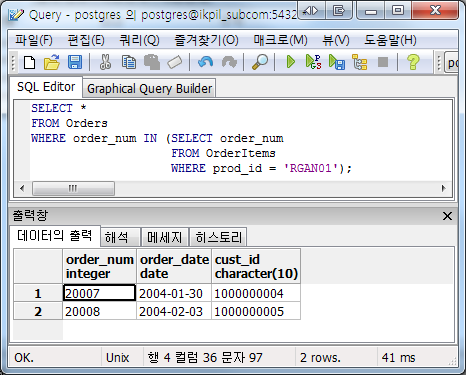Open the 쿼리(Q) menu

pyautogui.click(x=140, y=40)
